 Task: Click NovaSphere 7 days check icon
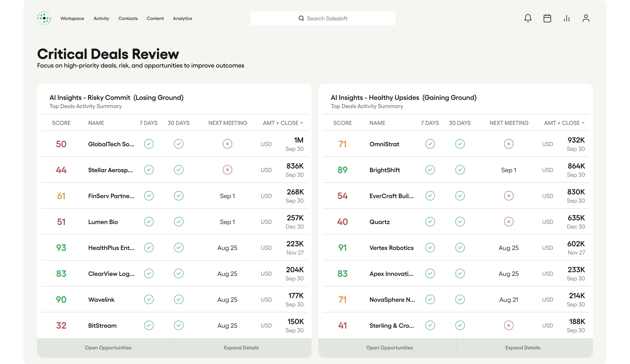point(430,299)
